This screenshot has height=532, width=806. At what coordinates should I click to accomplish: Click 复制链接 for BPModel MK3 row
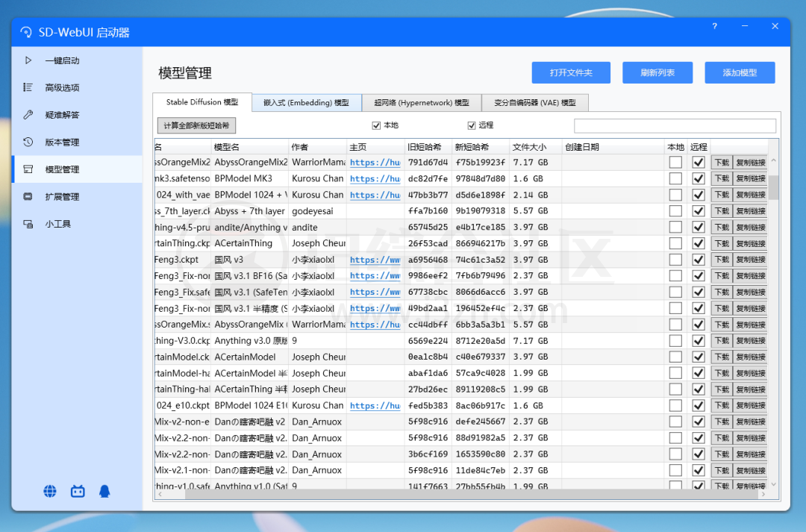pyautogui.click(x=751, y=178)
